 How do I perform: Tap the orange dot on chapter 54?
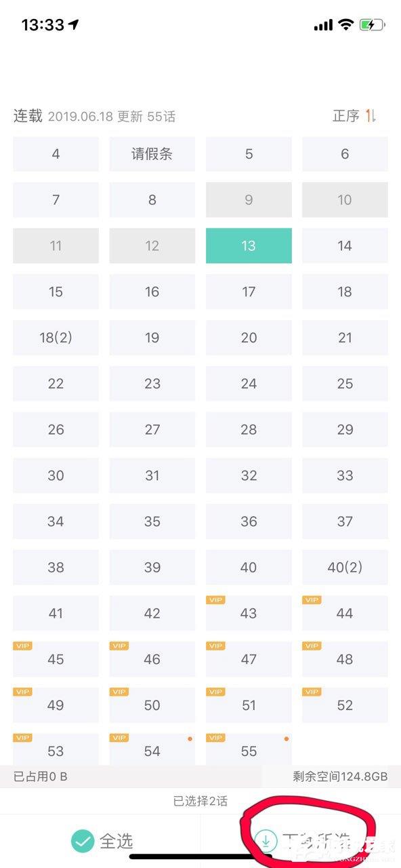(190, 738)
